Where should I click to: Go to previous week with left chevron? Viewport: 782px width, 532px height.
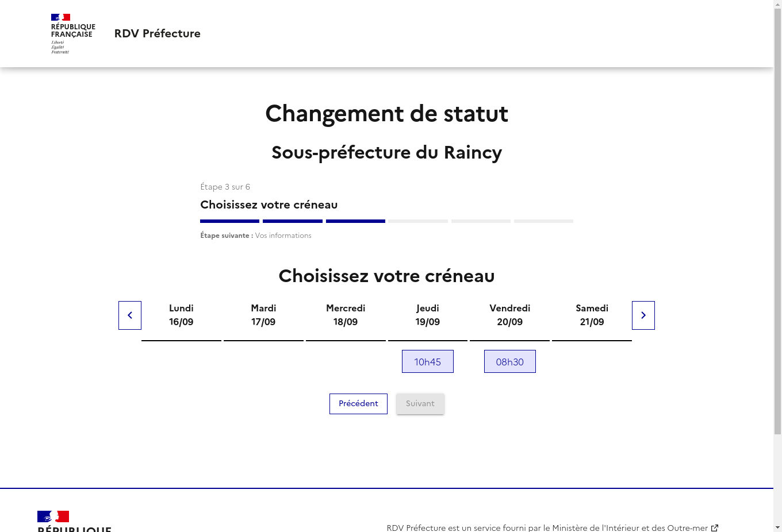[x=130, y=315]
